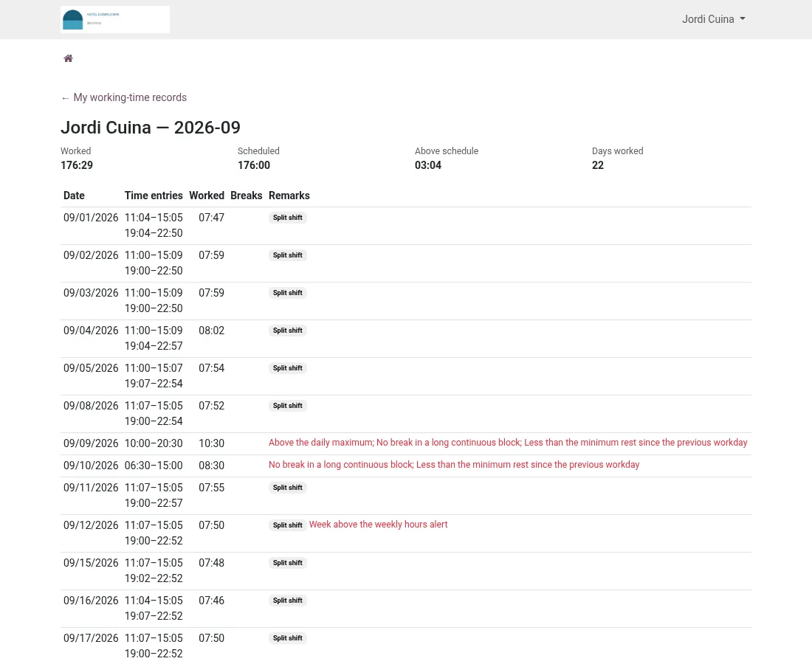The height and width of the screenshot is (664, 812).
Task: Click the date 09/17/2026
Action: (x=91, y=639)
